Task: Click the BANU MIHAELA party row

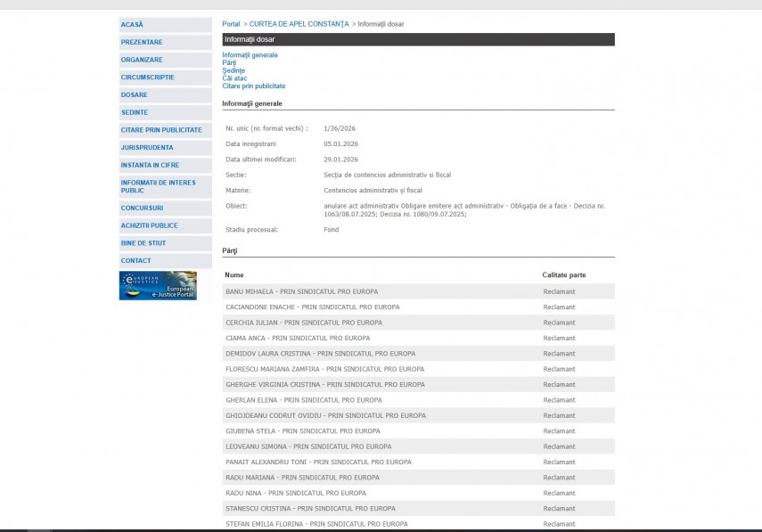Action: pos(301,291)
